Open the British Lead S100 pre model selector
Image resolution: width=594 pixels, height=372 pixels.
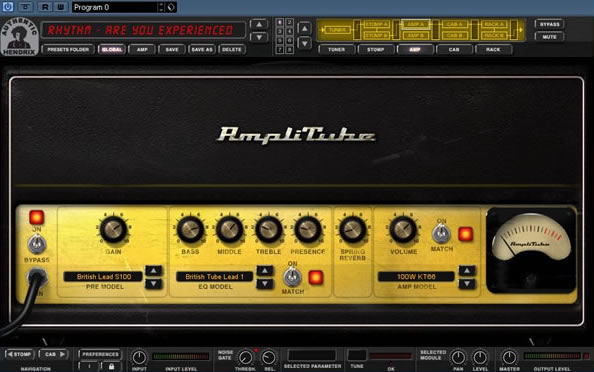tap(103, 277)
